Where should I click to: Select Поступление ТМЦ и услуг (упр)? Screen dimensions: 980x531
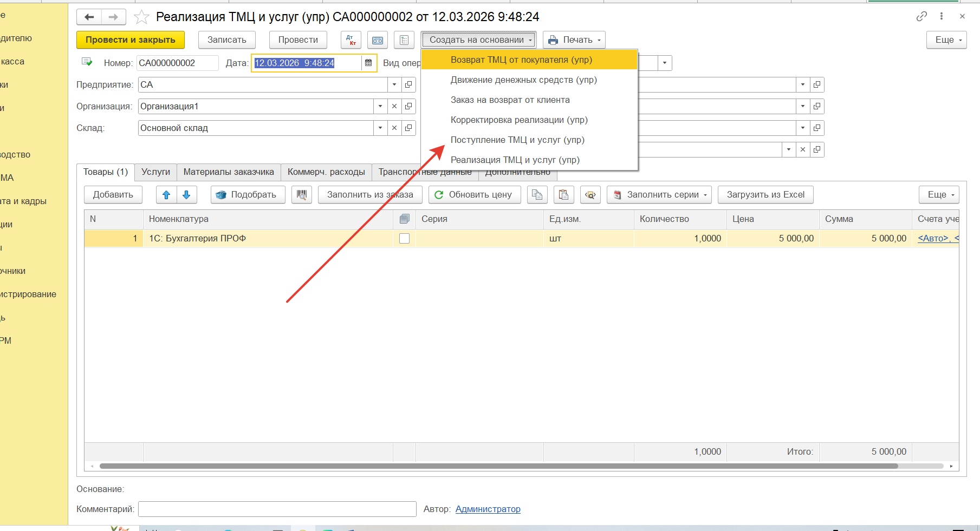click(529, 140)
